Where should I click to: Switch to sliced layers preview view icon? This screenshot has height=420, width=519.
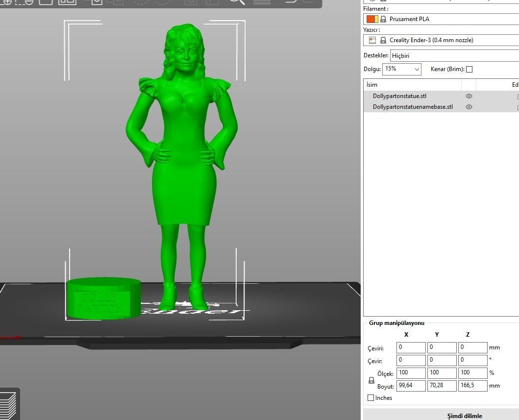click(8, 405)
